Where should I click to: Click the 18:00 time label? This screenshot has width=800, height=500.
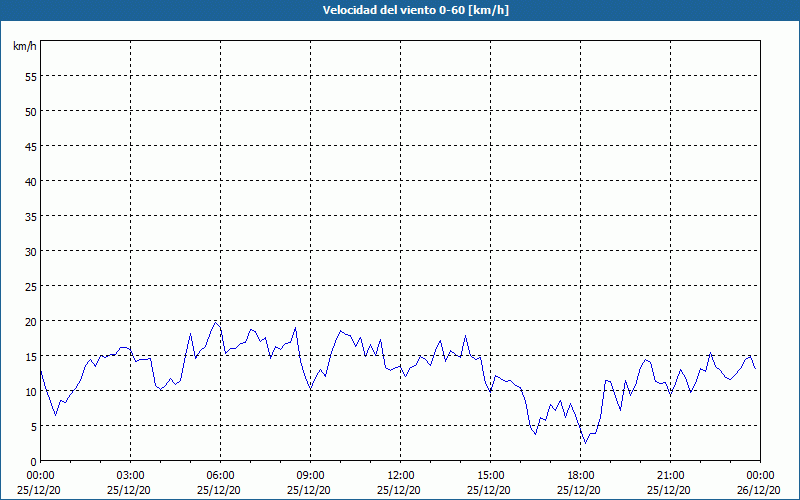(581, 476)
